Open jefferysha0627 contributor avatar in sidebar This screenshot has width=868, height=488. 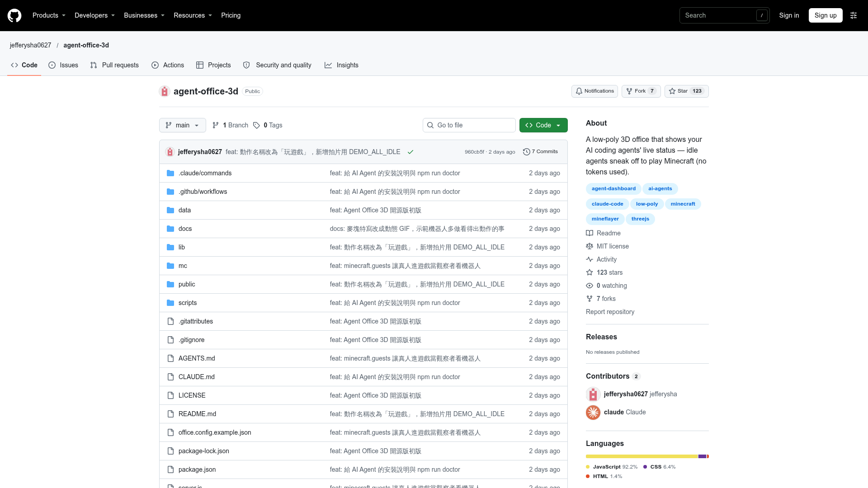[x=593, y=394]
